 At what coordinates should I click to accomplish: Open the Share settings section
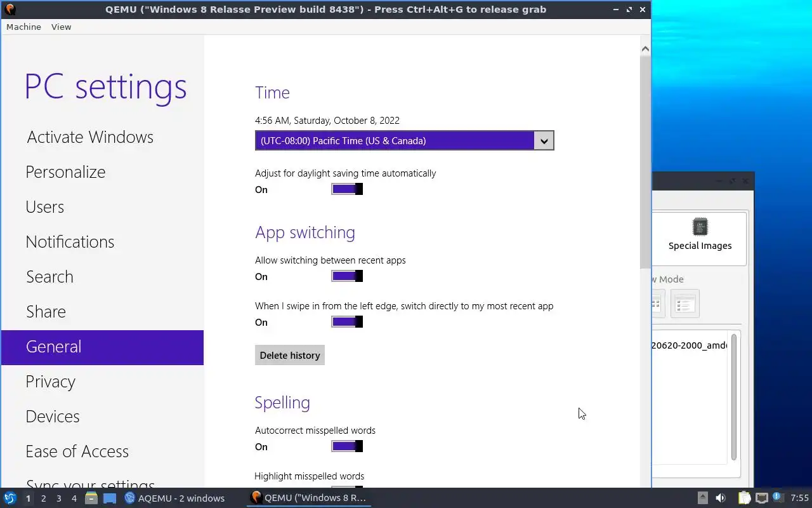46,312
